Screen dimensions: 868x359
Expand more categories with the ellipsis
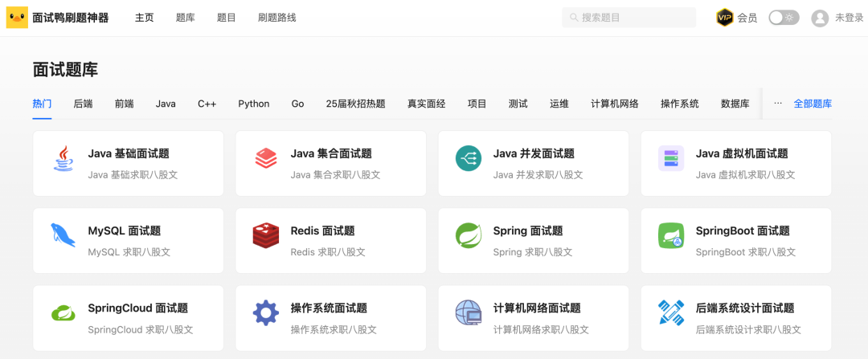tap(778, 104)
